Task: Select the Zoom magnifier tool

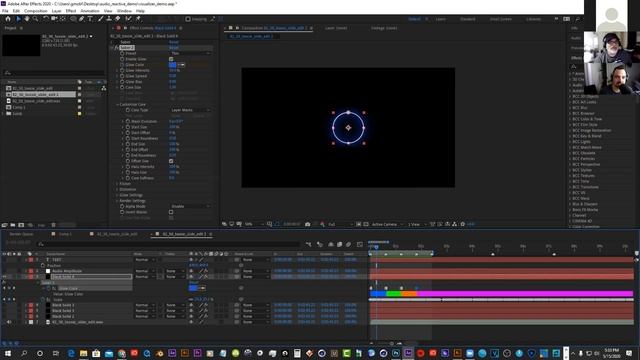Action: click(36, 19)
